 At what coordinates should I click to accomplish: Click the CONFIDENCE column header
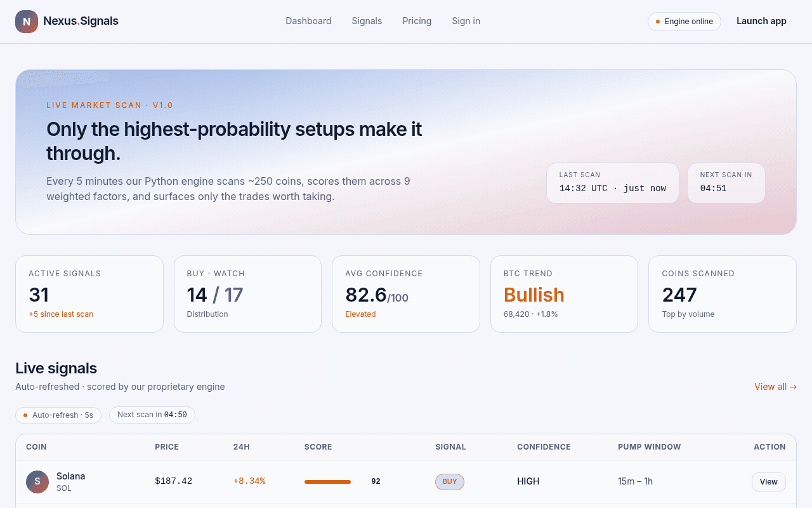544,447
